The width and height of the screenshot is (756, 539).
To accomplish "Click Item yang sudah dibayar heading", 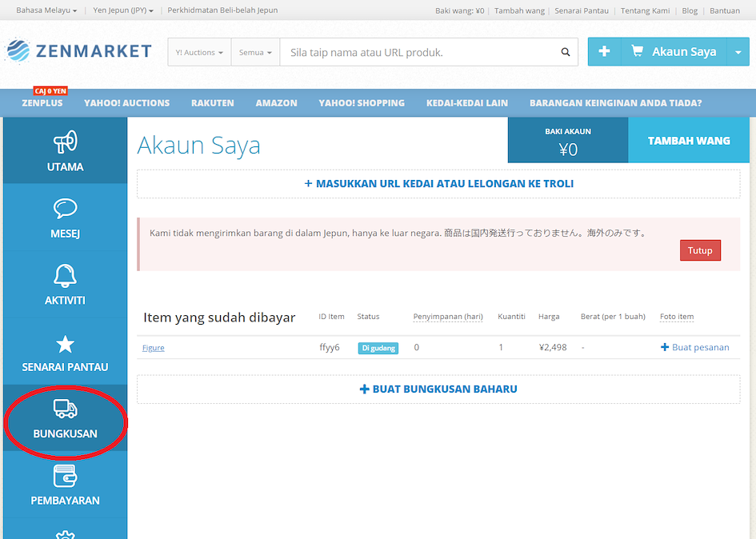I will (219, 317).
